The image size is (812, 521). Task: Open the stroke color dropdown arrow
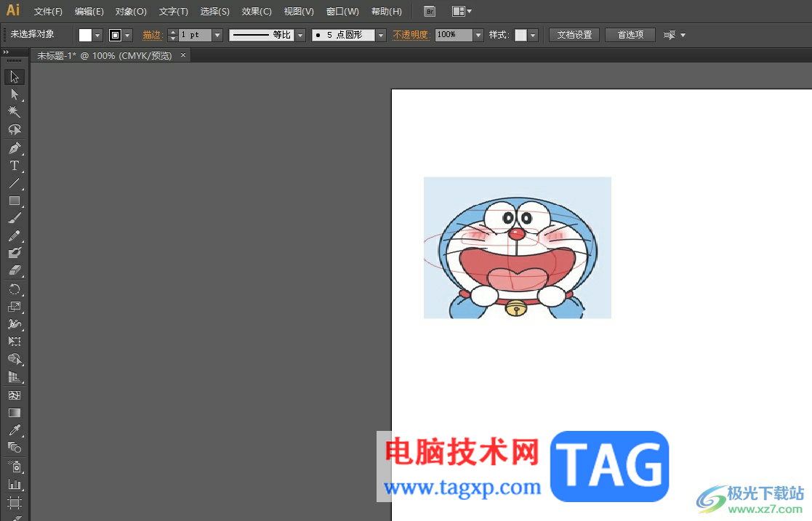(127, 35)
